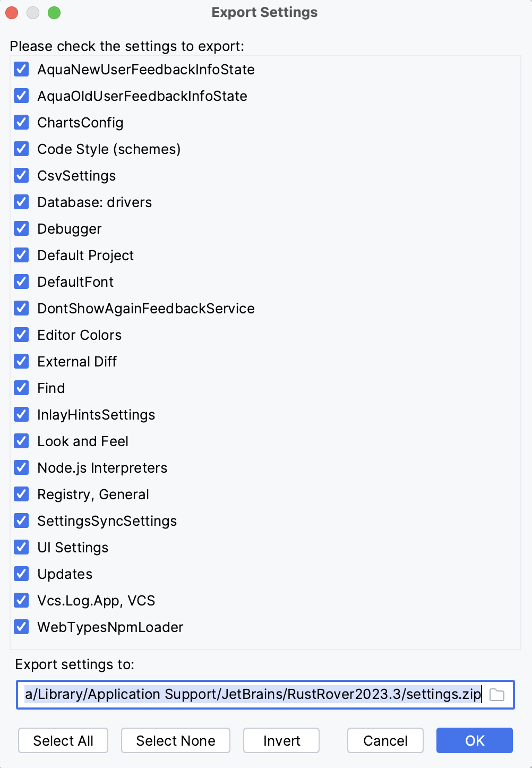This screenshot has height=768, width=532.
Task: Disable Default Project export
Action: pos(21,255)
